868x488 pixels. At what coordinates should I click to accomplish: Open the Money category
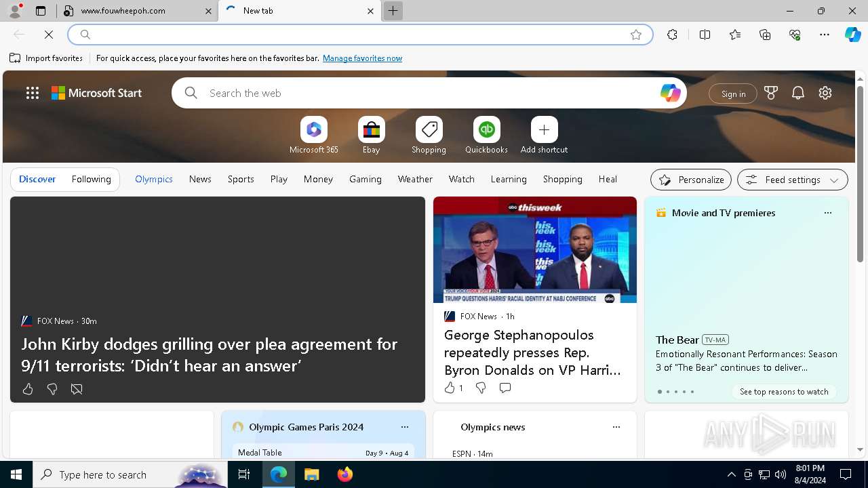tap(318, 179)
